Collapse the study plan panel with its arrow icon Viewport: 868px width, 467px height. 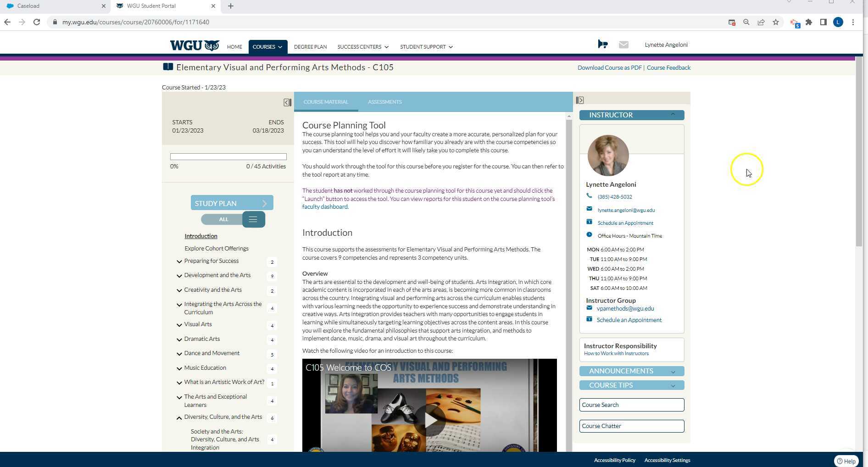pyautogui.click(x=287, y=102)
